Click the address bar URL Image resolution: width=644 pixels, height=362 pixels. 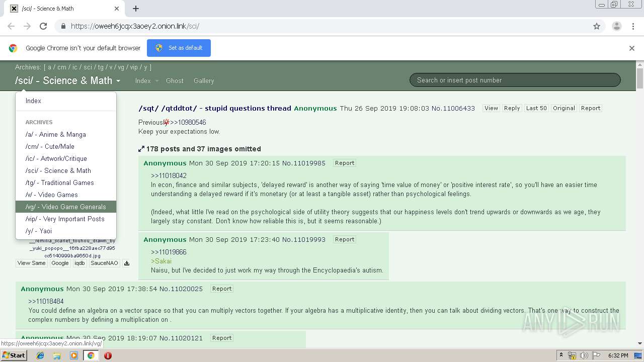tap(135, 26)
